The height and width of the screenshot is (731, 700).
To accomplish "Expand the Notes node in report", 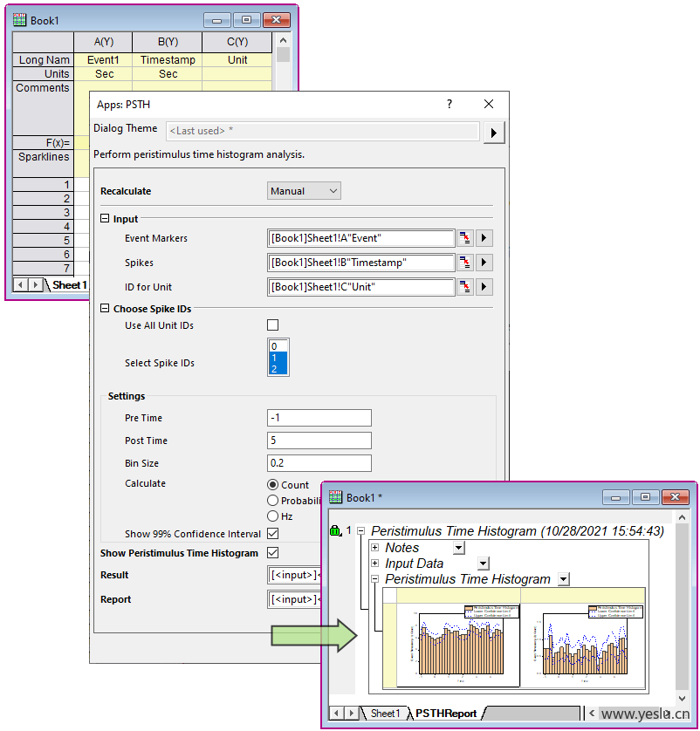I will [375, 548].
